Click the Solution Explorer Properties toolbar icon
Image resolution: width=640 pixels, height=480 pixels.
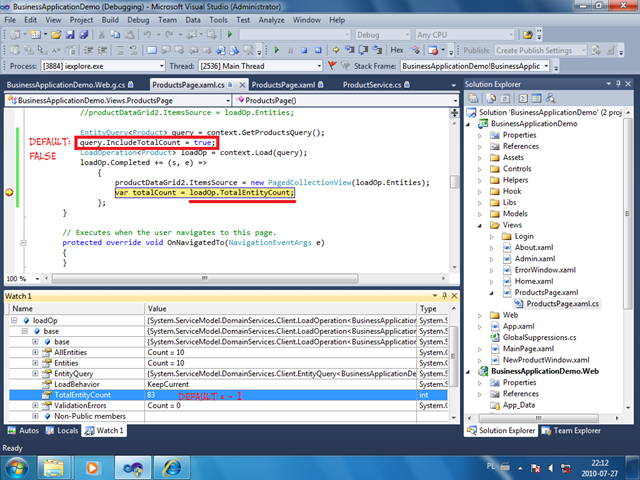pos(473,98)
